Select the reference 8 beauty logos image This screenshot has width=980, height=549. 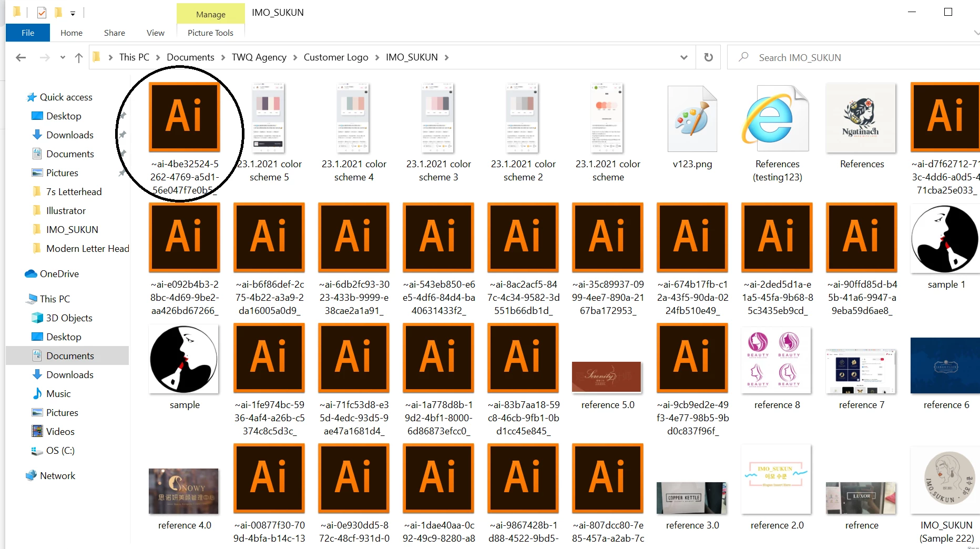(776, 360)
